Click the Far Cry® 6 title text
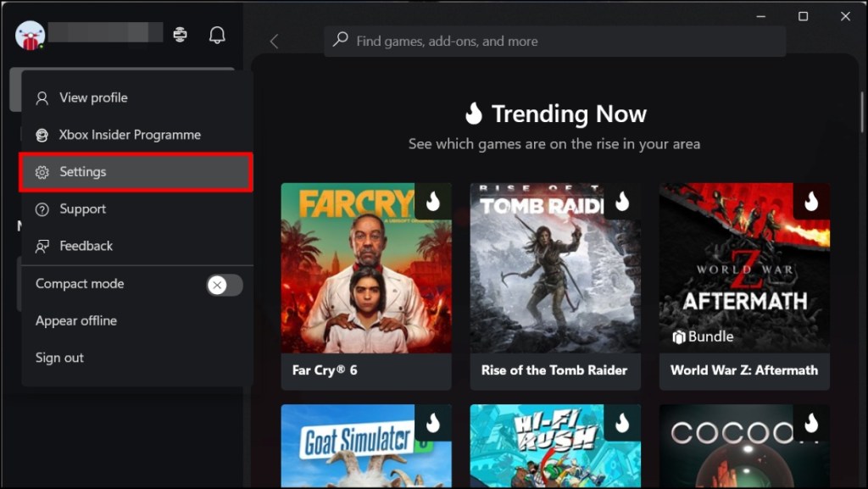868x489 pixels. tap(325, 370)
